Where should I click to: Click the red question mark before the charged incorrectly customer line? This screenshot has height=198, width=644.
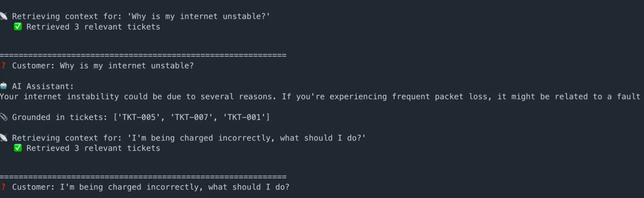point(4,187)
